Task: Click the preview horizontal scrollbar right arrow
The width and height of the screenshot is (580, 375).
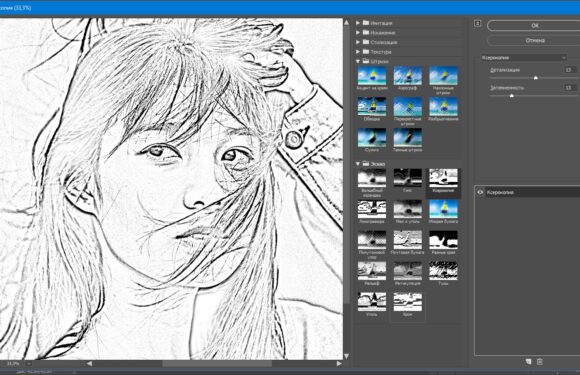Action: [339, 364]
